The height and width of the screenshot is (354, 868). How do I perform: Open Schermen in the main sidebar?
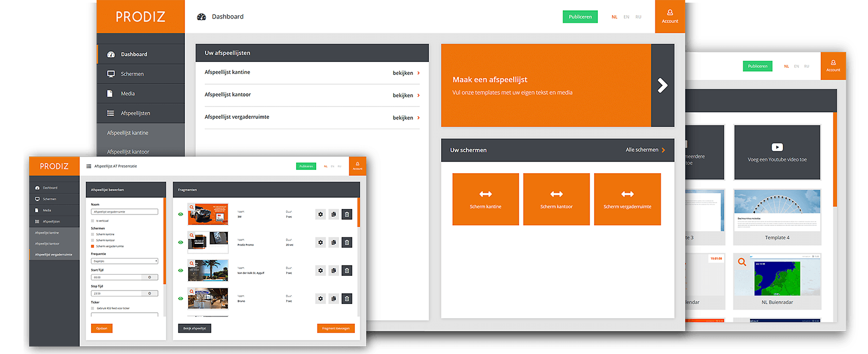click(132, 74)
